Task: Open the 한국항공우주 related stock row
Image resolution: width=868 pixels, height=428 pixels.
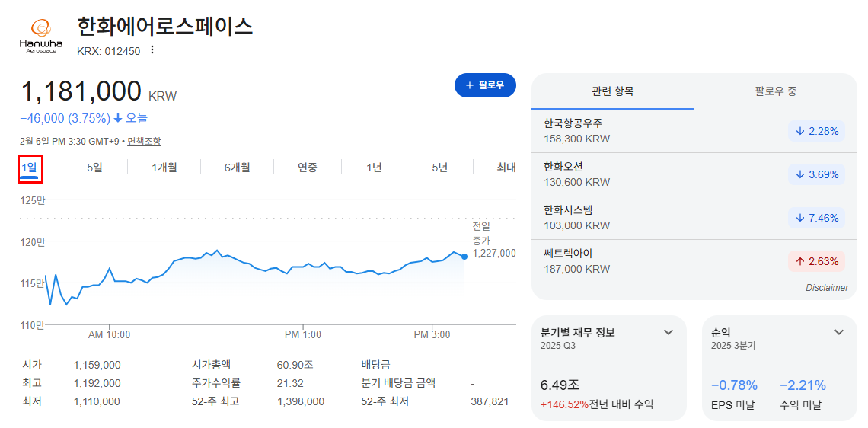Action: click(x=694, y=131)
